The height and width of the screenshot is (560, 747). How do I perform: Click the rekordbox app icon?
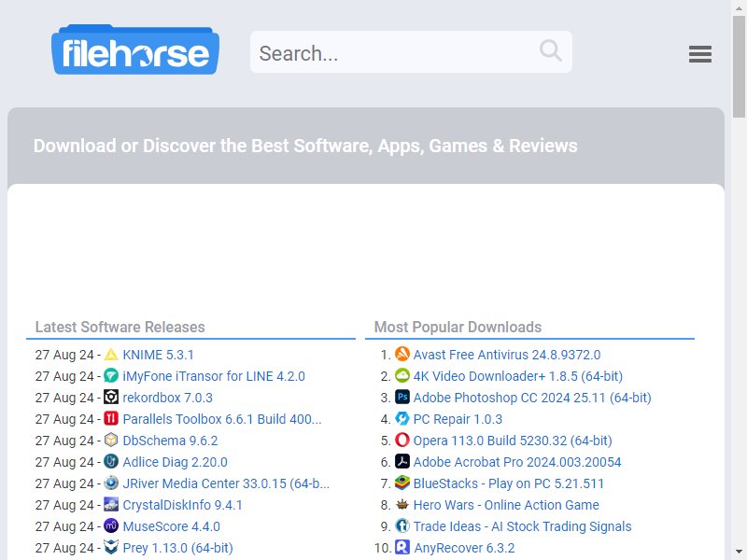coord(111,398)
